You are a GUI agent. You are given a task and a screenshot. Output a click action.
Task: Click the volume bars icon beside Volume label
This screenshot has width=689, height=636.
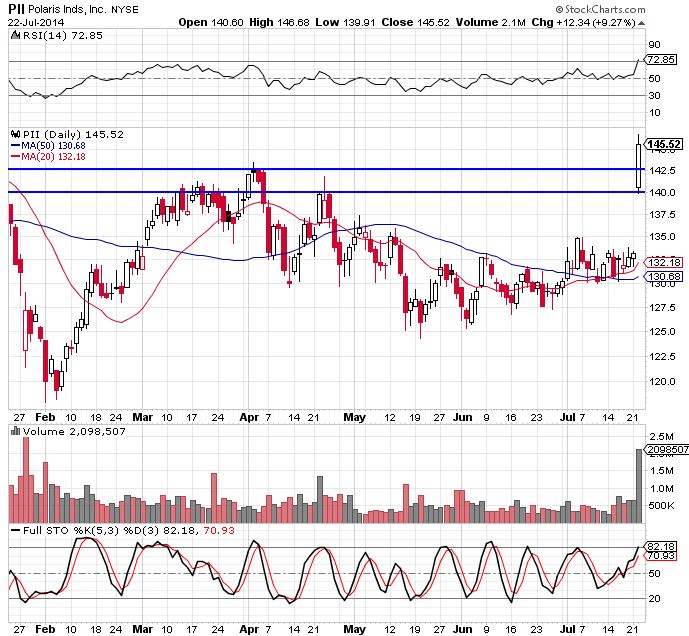coord(16,431)
